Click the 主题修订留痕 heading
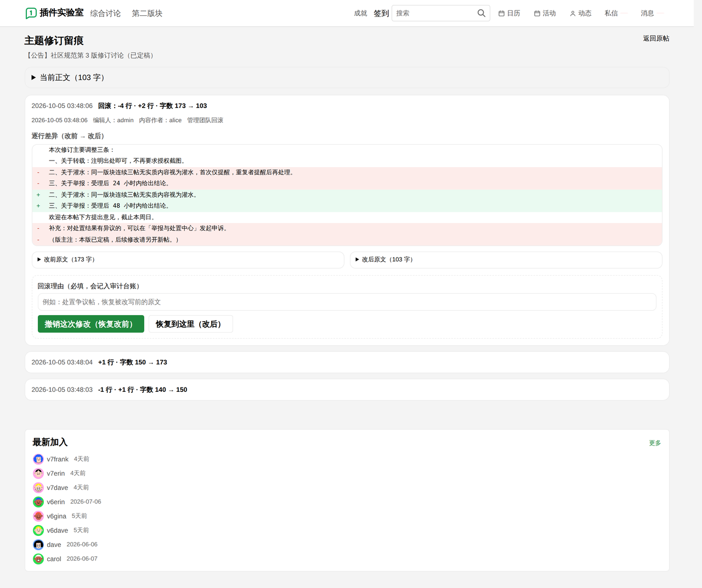The height and width of the screenshot is (588, 702). coord(54,41)
